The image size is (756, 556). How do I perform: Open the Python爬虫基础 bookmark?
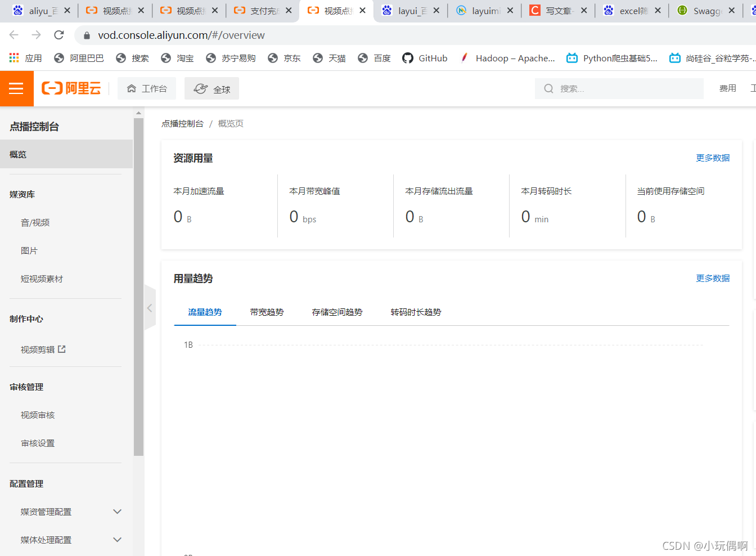tap(612, 58)
